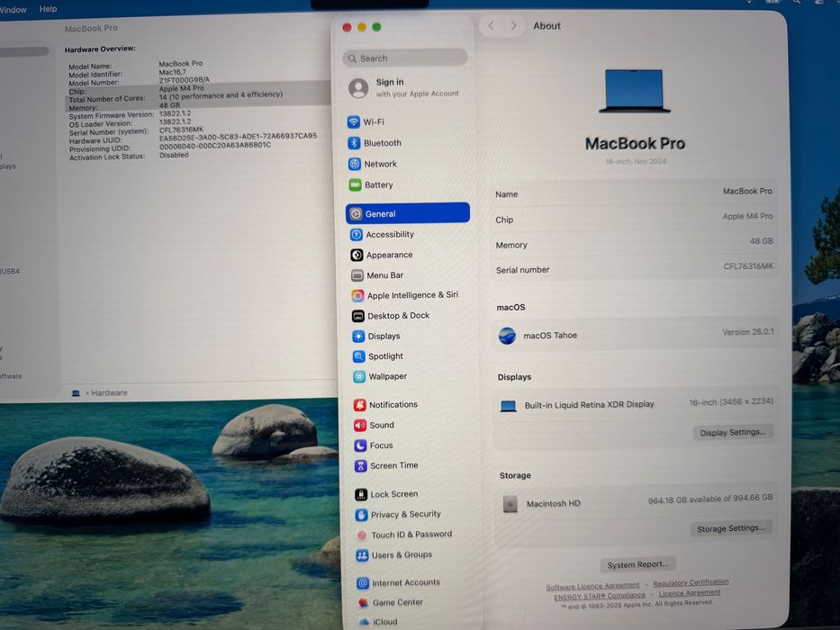The height and width of the screenshot is (630, 840).
Task: Open Bluetooth icon in sidebar
Action: 354,143
